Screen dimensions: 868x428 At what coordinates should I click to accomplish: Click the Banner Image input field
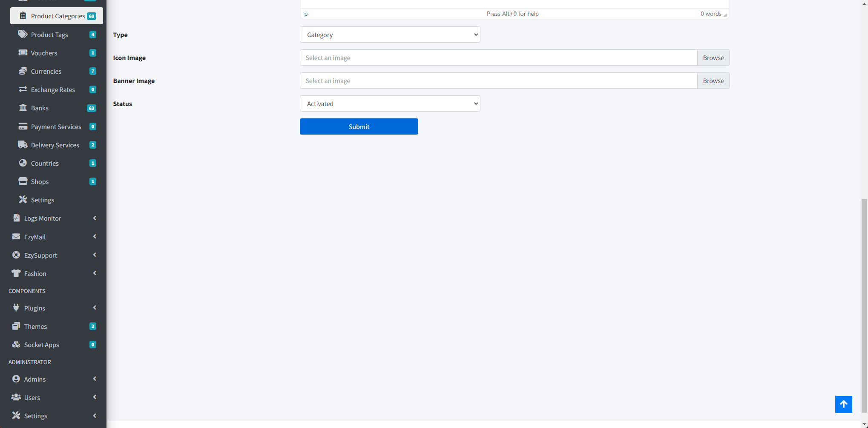coord(498,80)
